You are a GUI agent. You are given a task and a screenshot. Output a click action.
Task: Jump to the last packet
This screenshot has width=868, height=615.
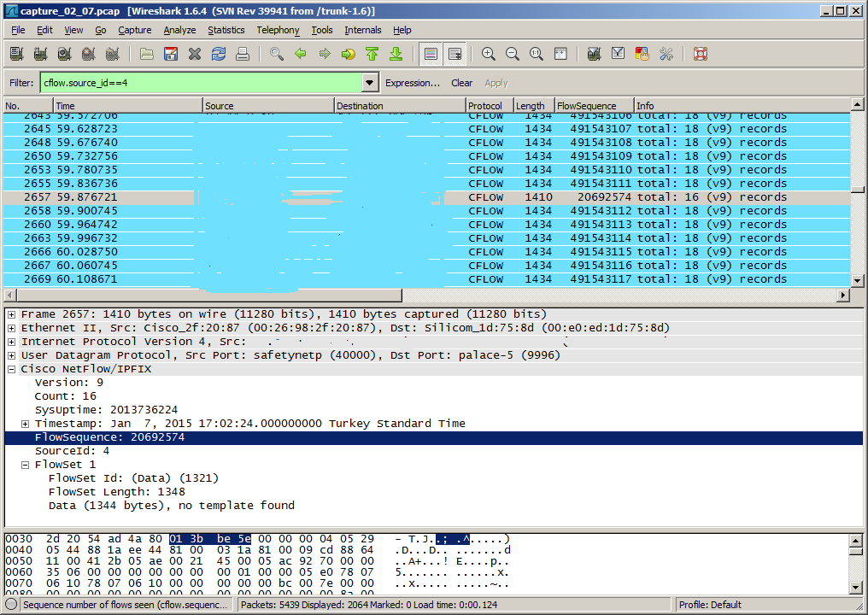pyautogui.click(x=396, y=54)
